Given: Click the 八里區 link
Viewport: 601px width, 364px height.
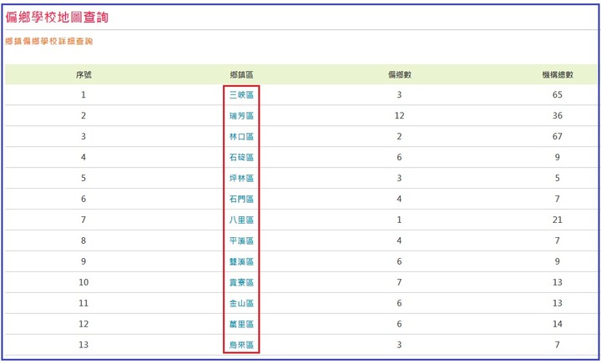Looking at the screenshot, I should coord(241,220).
